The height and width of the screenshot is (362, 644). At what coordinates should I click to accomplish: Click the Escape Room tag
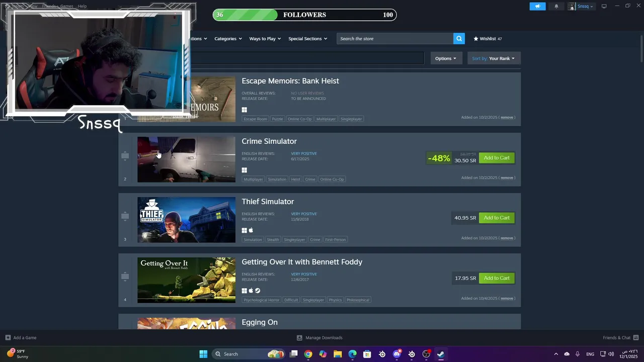[x=255, y=119]
